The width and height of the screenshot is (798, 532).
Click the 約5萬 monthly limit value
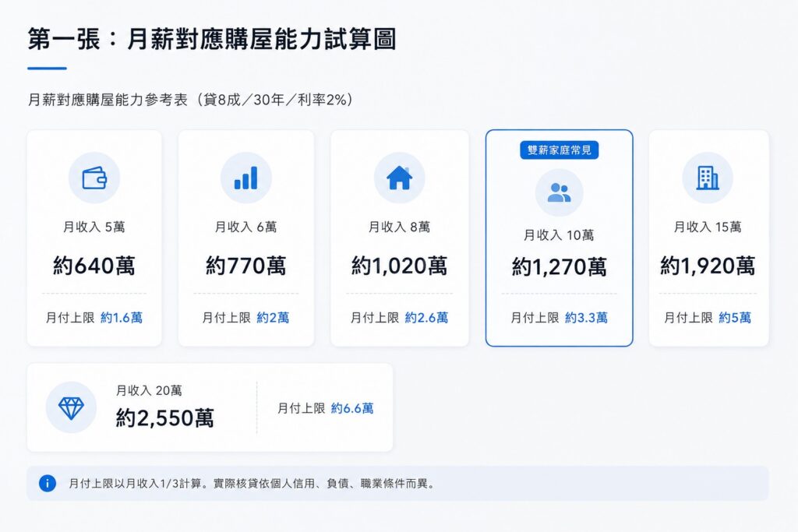coord(735,318)
